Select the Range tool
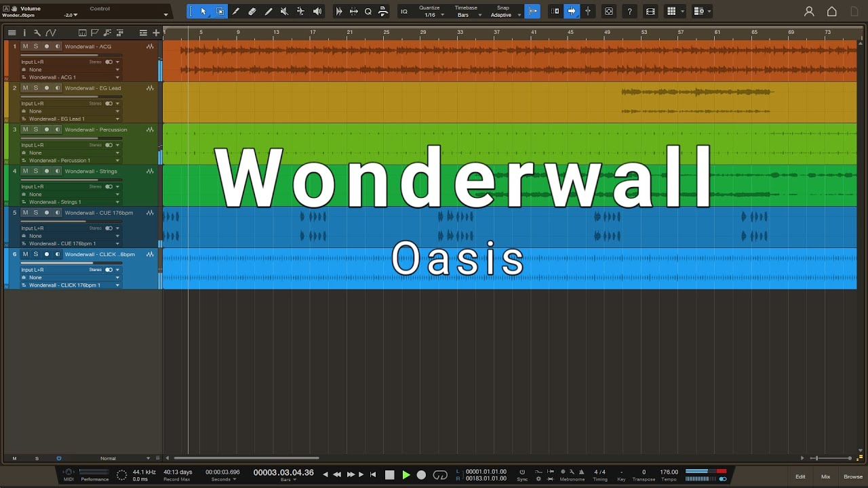The height and width of the screenshot is (488, 868). point(220,12)
